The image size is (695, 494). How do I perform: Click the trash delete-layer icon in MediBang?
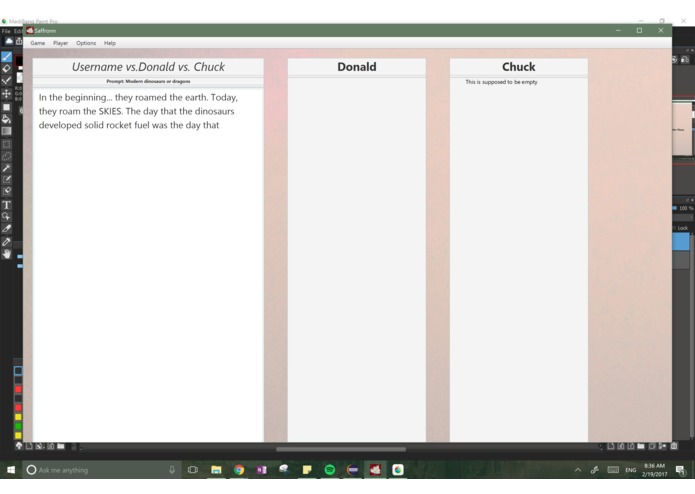coord(674,446)
